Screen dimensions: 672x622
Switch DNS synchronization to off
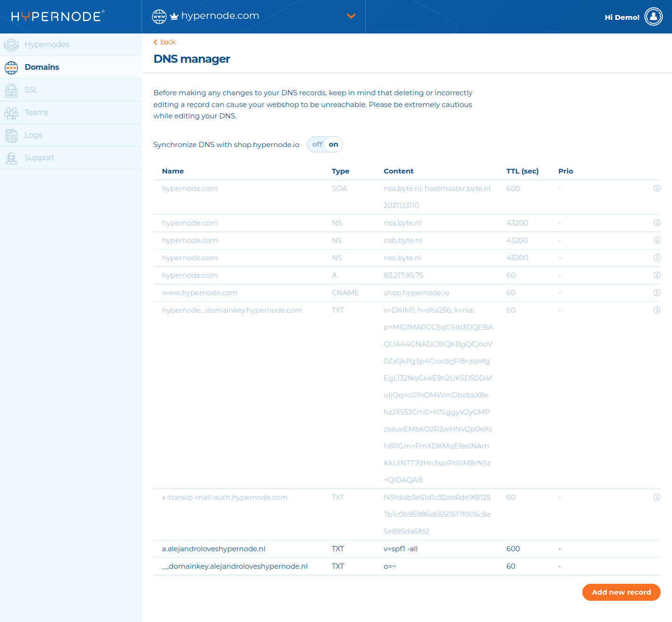pyautogui.click(x=317, y=144)
